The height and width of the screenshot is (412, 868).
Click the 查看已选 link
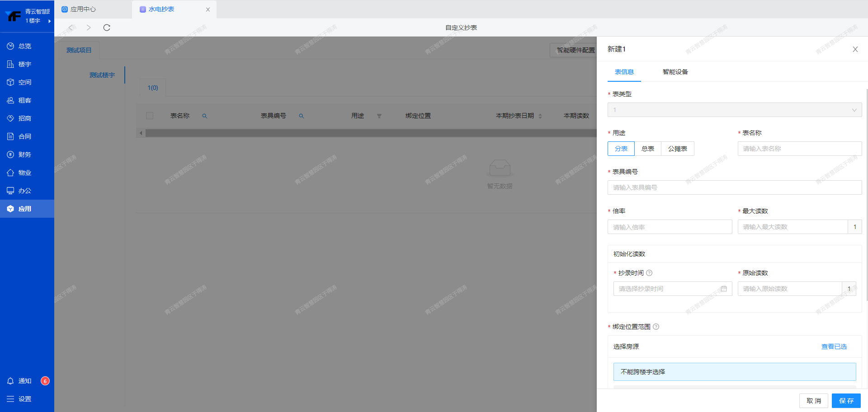click(x=834, y=346)
